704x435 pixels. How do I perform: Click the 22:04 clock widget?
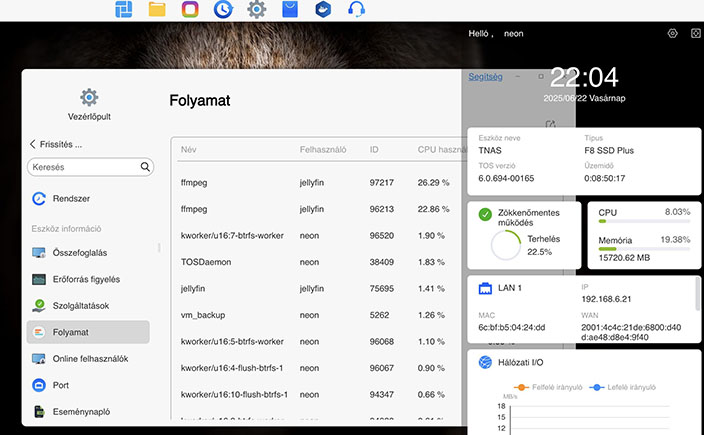click(x=584, y=78)
